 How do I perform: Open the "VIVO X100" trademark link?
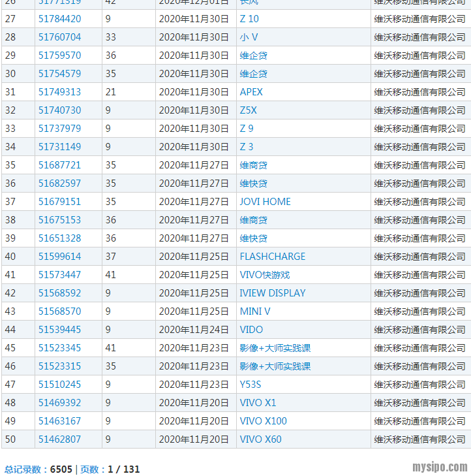[263, 421]
